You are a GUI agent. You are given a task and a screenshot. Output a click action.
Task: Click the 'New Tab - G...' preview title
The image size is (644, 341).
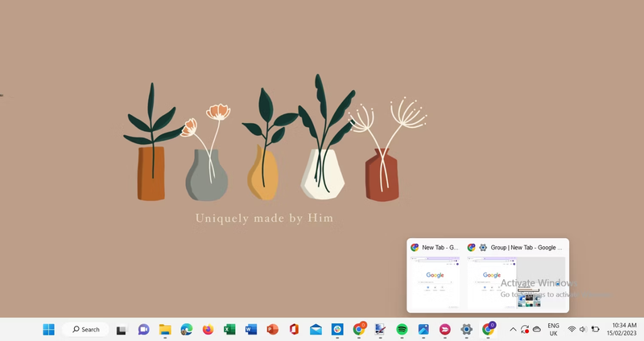click(440, 248)
